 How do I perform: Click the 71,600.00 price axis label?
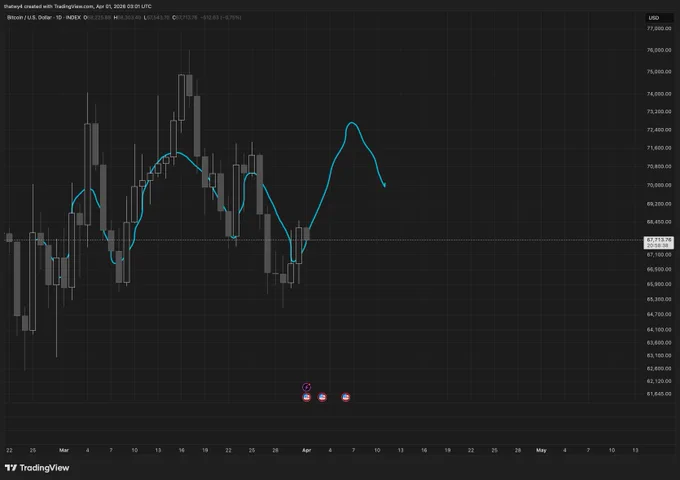pos(659,148)
